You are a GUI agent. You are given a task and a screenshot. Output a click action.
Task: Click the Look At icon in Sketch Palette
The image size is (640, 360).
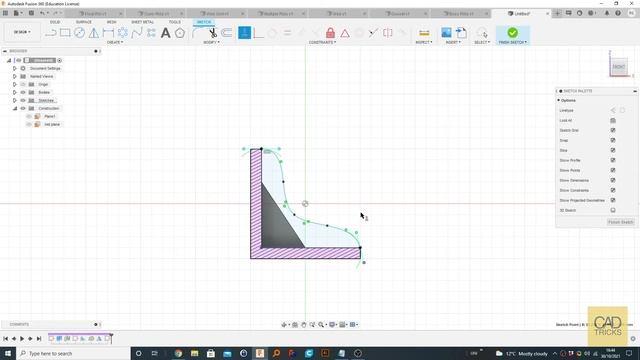[x=613, y=120]
